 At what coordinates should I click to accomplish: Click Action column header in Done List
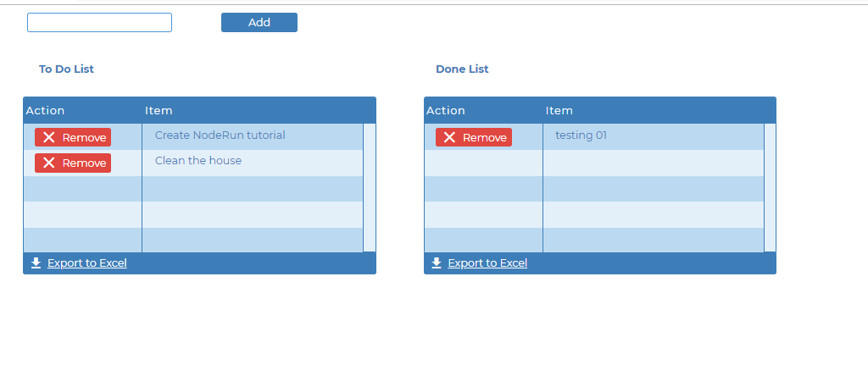click(446, 111)
